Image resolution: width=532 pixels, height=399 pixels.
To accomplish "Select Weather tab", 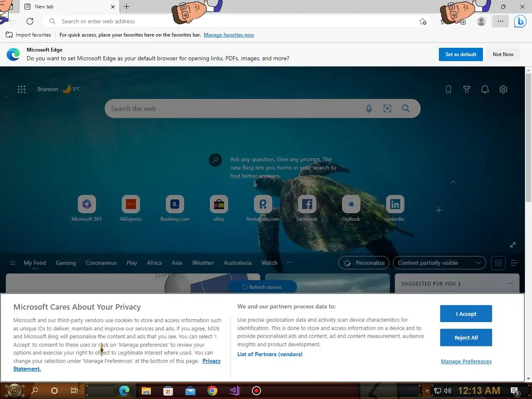I will coord(203,263).
